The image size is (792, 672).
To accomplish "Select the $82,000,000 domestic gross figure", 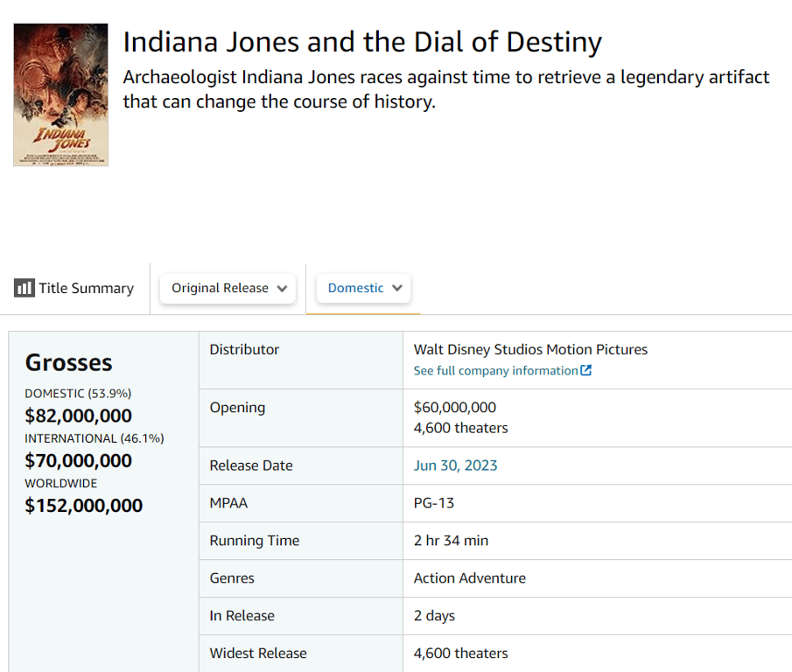I will pyautogui.click(x=79, y=416).
